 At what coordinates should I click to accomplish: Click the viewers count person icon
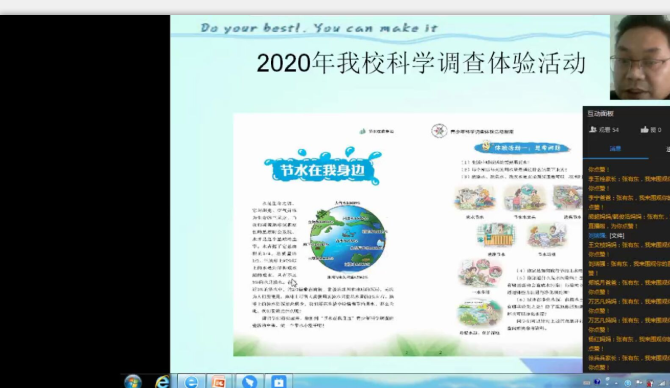point(593,129)
